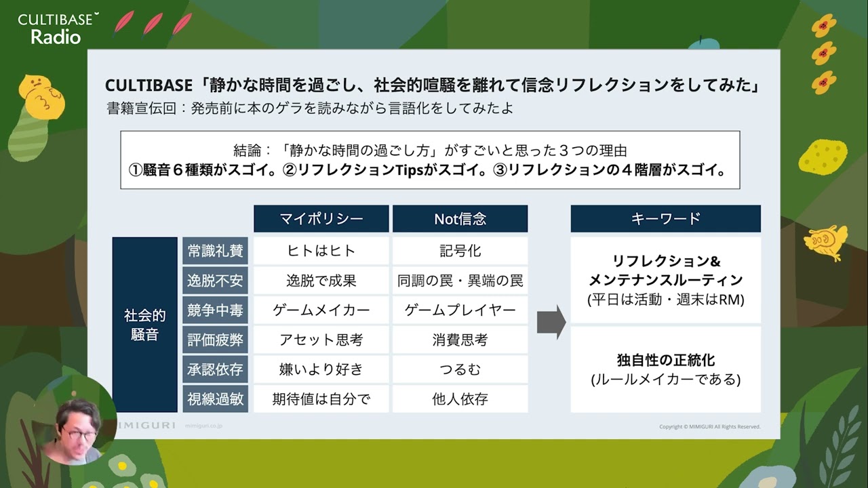
Task: Click the mimiguri.co.jp footer text
Action: pos(204,426)
